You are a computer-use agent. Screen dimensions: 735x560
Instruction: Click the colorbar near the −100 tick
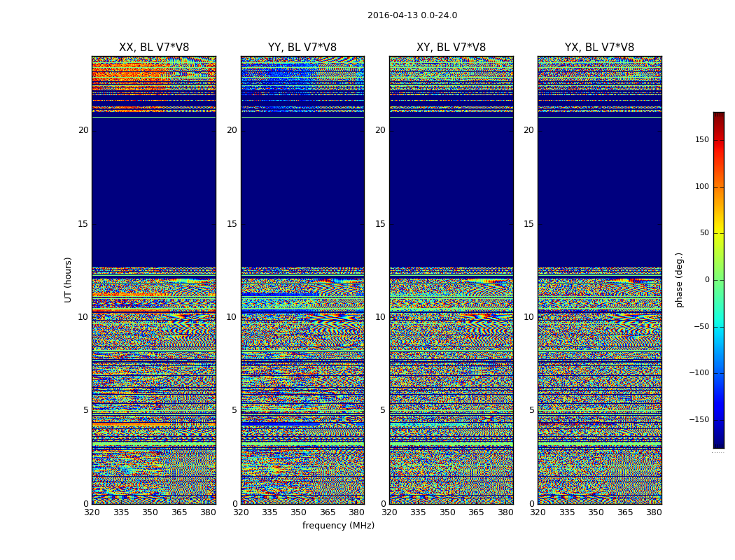pos(719,373)
